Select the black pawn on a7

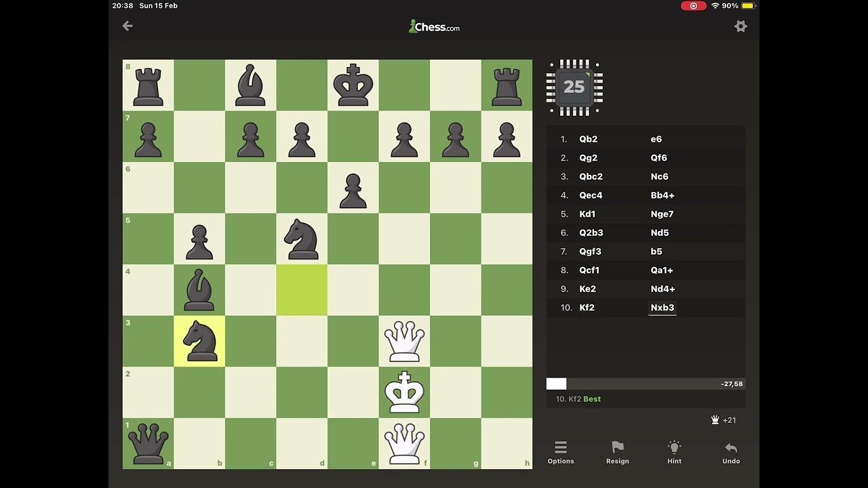(x=148, y=140)
